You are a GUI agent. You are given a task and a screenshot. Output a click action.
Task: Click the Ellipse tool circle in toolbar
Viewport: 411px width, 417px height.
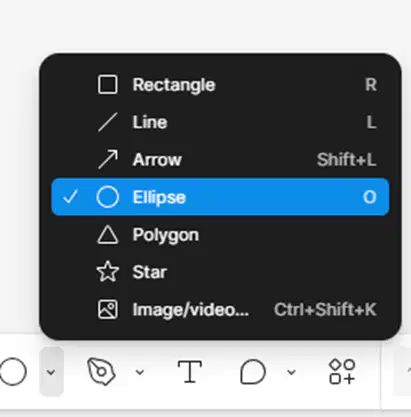13,372
